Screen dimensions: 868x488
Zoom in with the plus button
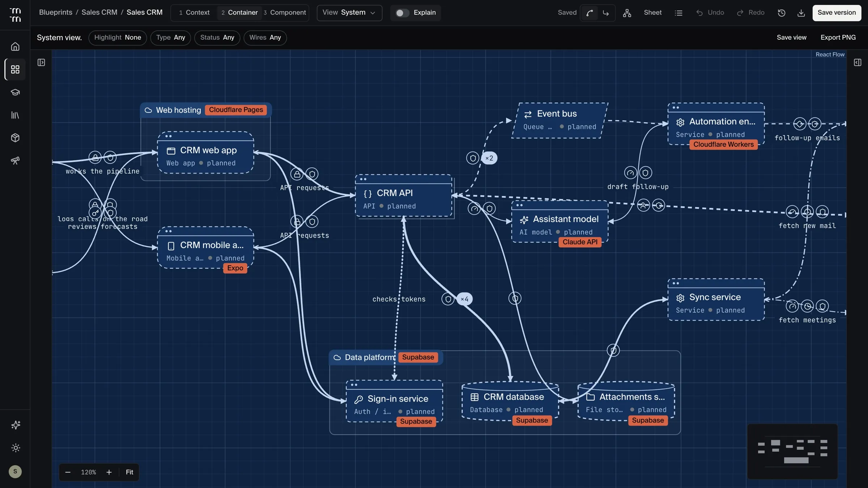pos(109,472)
